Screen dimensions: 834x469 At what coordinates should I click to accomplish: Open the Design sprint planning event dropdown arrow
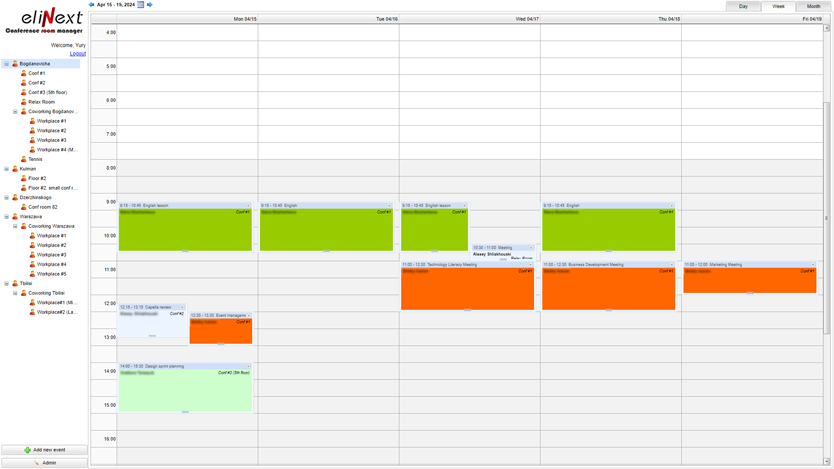(249, 366)
